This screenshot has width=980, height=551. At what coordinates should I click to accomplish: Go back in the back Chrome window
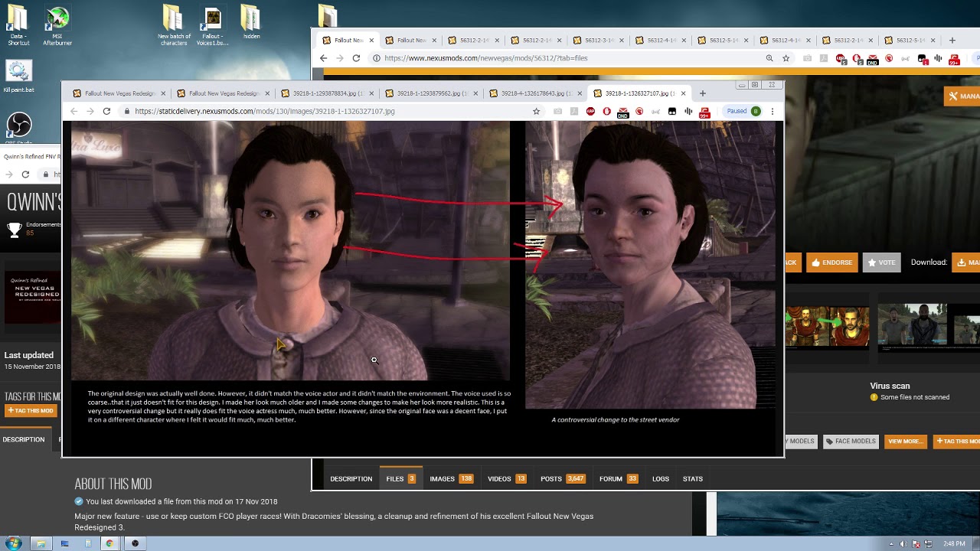[x=324, y=58]
